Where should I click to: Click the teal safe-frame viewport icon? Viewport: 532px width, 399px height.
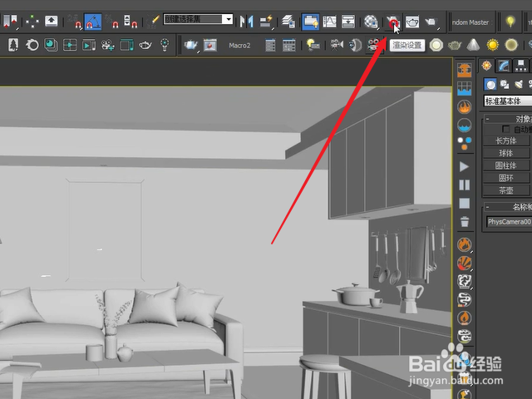(x=126, y=45)
